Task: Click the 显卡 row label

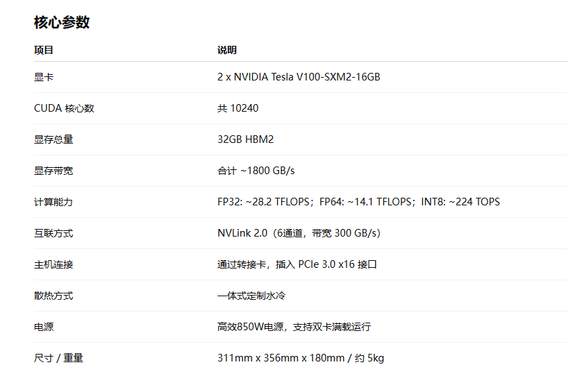Action: [44, 77]
